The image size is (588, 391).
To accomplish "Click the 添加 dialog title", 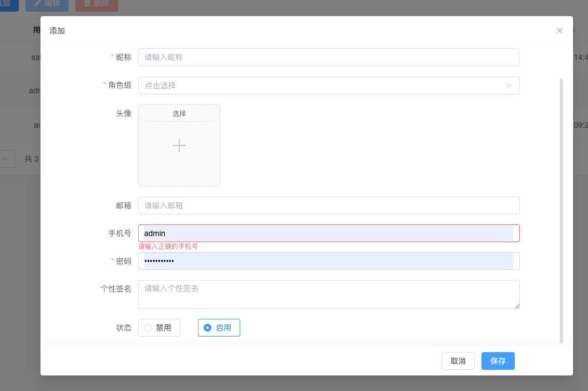I will (x=57, y=31).
